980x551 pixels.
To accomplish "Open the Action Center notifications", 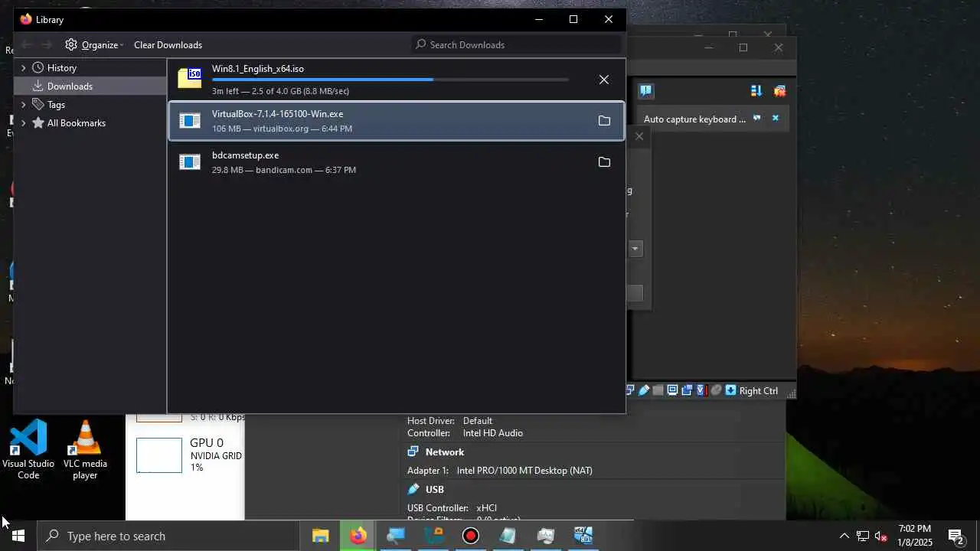I will click(955, 536).
